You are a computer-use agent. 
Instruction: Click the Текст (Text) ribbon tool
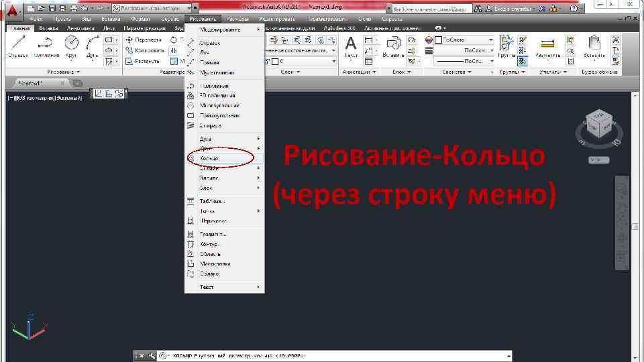pos(351,47)
